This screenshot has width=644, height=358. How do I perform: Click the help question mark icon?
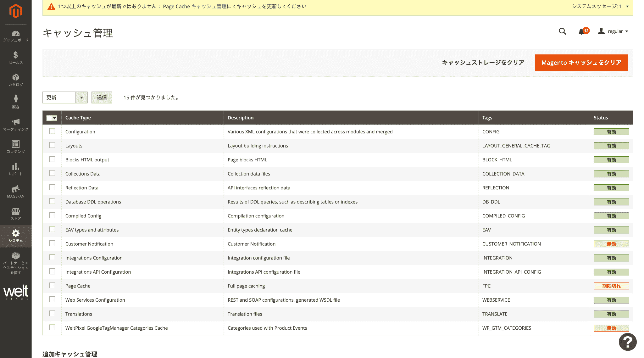click(x=627, y=342)
